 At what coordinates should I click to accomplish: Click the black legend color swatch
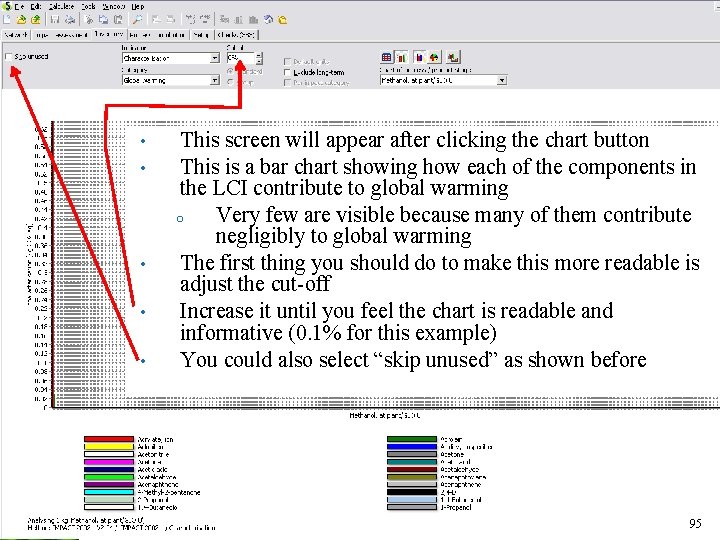tap(412, 492)
